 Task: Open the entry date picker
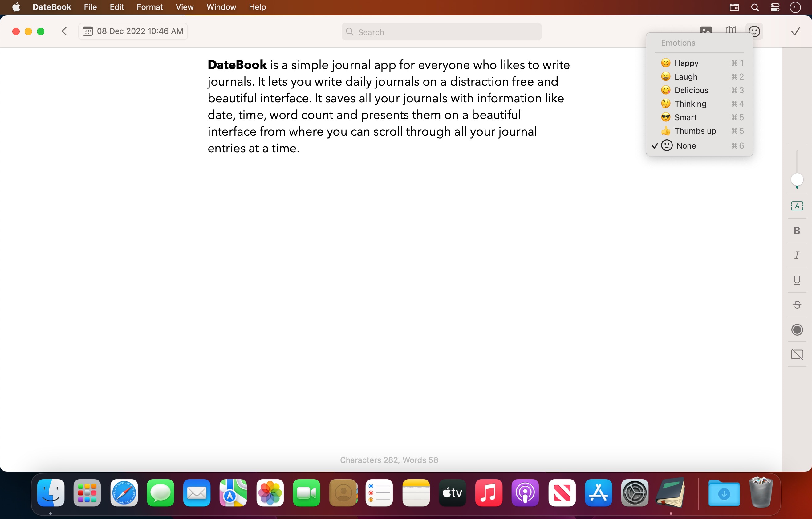(133, 31)
